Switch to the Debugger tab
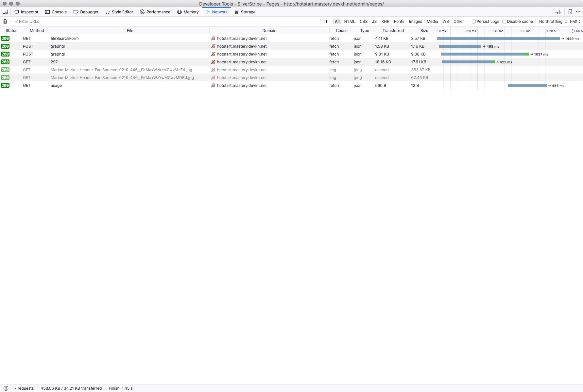Screen dimensions: 583x392 click(86, 12)
